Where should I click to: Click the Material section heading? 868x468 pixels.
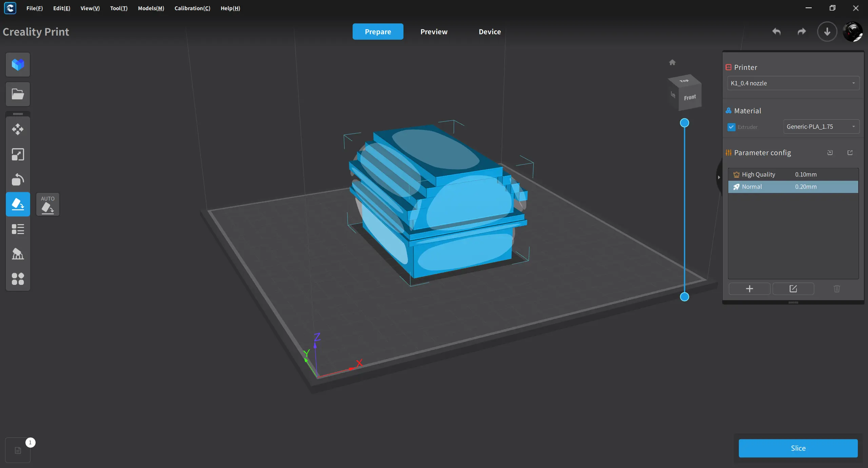(748, 111)
